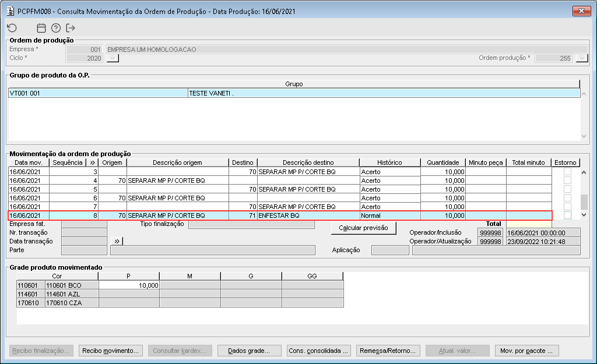Click the Grupo column header
Viewport: 597px width, 364px height.
(x=294, y=84)
